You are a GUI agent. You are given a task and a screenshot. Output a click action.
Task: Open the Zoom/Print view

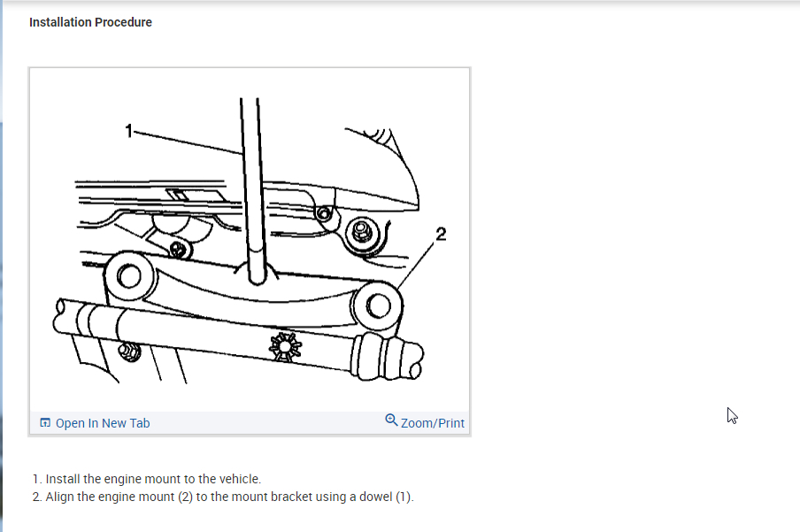click(425, 422)
